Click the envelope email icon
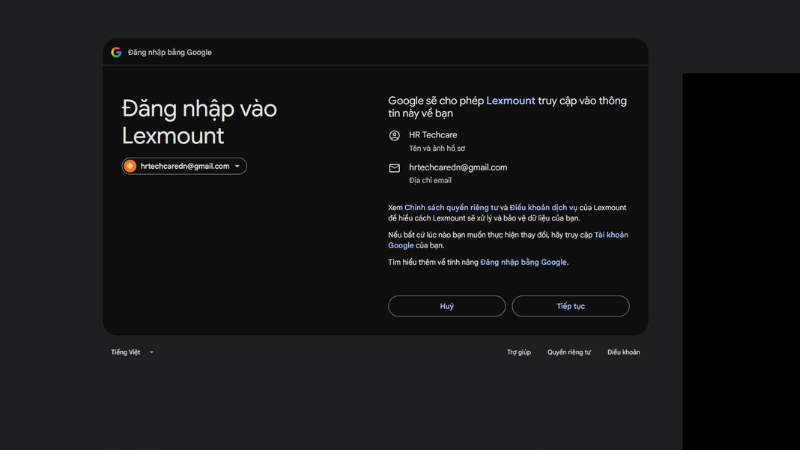This screenshot has width=800, height=450. pos(394,168)
